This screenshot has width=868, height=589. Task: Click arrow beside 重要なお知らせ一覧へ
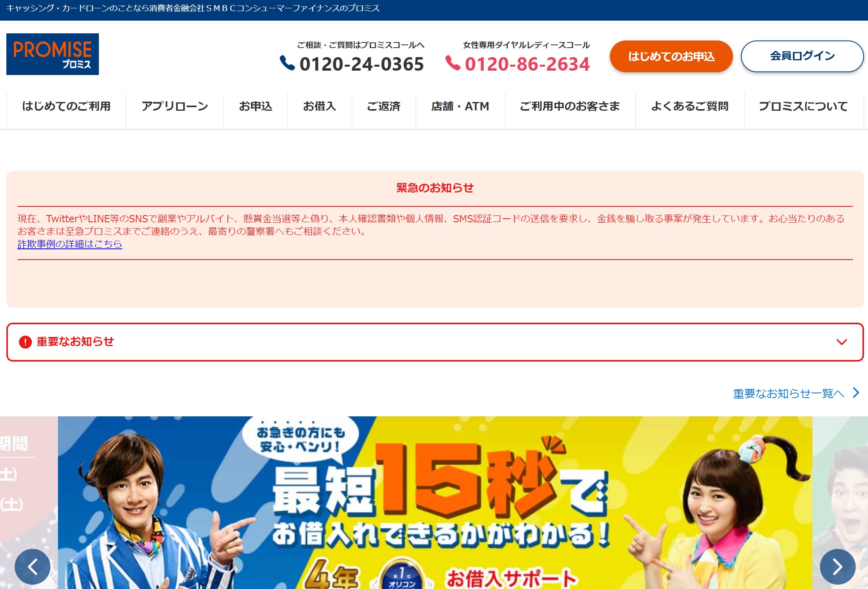[856, 393]
